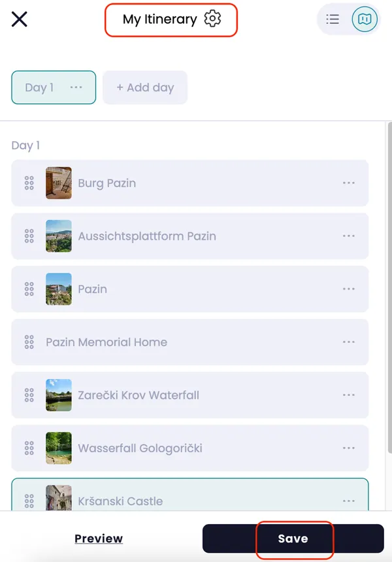This screenshot has height=562, width=392.
Task: Switch to map view
Action: 365,20
